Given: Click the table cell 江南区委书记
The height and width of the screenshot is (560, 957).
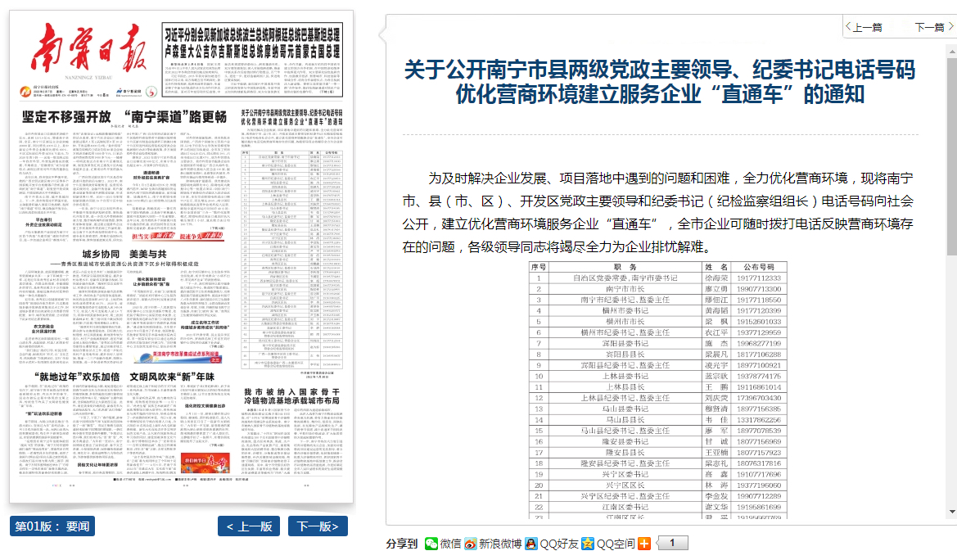Looking at the screenshot, I should (x=625, y=508).
